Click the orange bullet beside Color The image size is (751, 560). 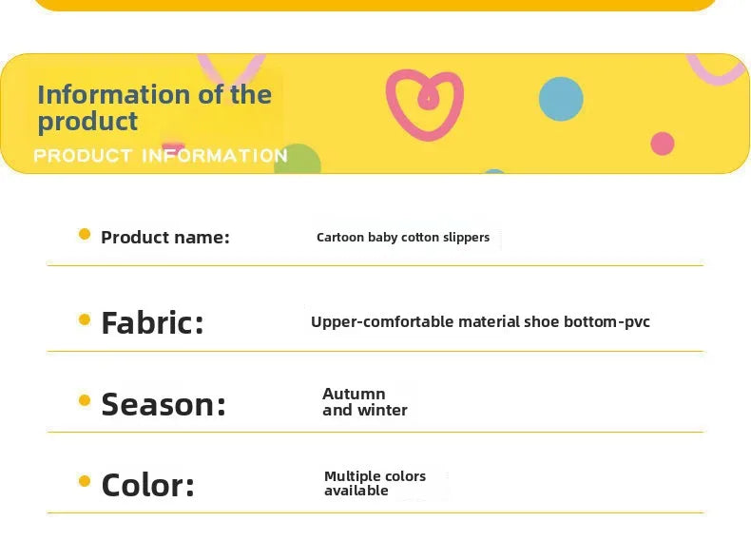85,481
